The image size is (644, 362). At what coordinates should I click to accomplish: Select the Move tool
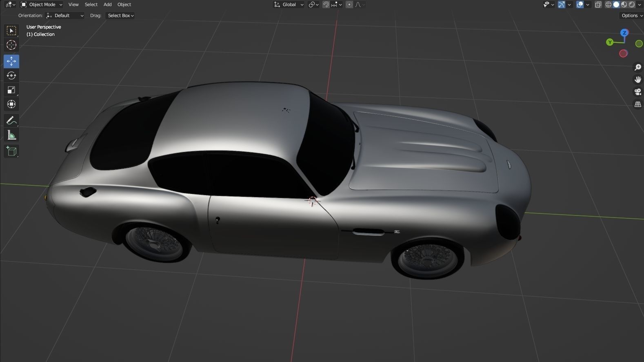coord(11,61)
